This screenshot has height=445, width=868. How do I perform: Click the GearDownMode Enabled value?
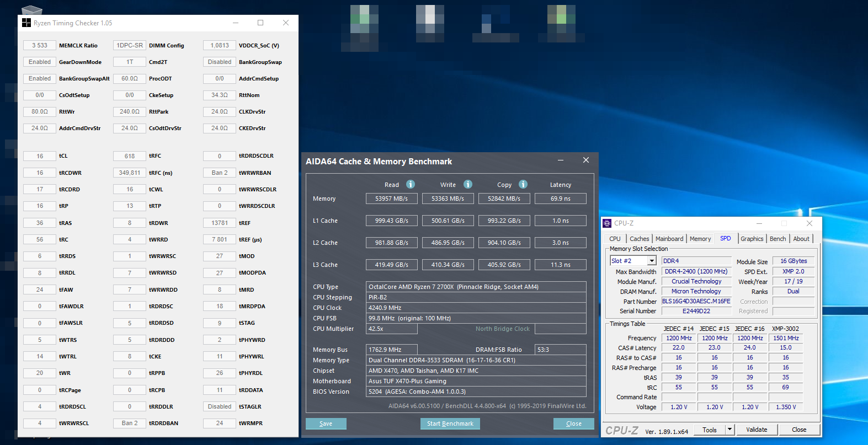pos(40,62)
